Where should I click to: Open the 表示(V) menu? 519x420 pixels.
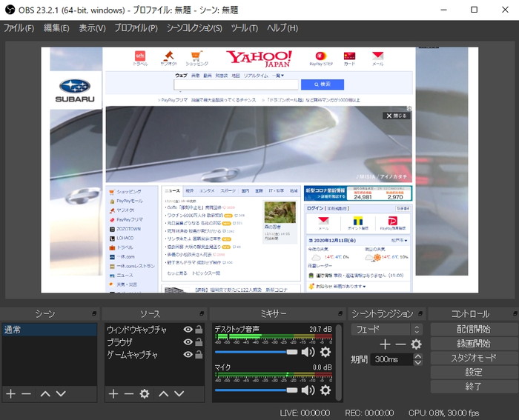tap(93, 28)
